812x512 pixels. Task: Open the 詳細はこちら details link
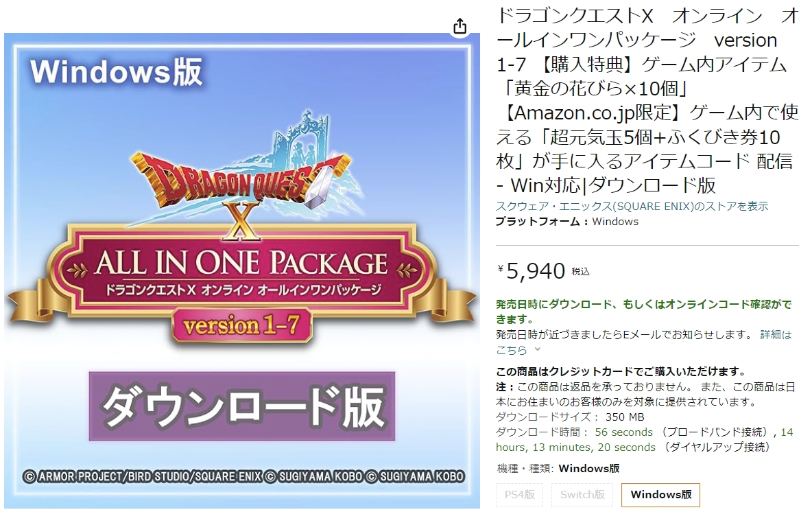pos(644,342)
